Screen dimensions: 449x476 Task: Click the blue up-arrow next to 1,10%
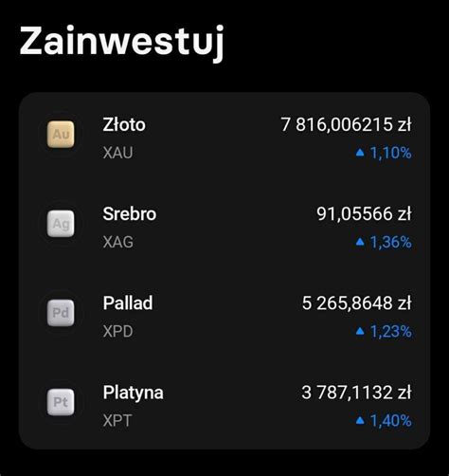[360, 153]
